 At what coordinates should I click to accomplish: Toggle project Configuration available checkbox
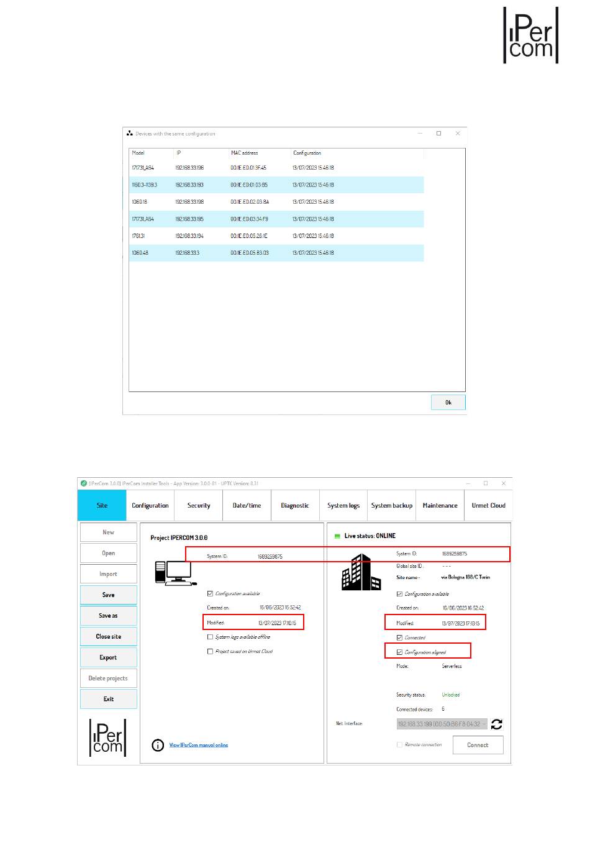click(x=210, y=594)
